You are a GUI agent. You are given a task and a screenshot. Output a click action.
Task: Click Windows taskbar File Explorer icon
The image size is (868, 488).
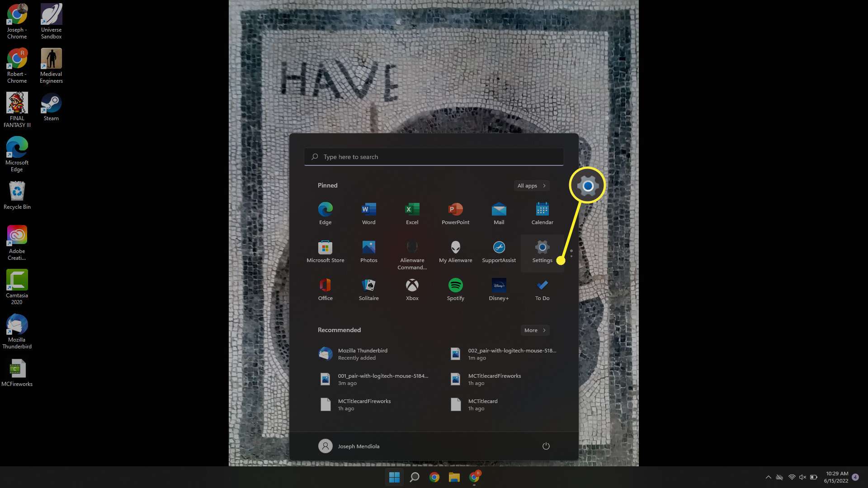click(454, 477)
